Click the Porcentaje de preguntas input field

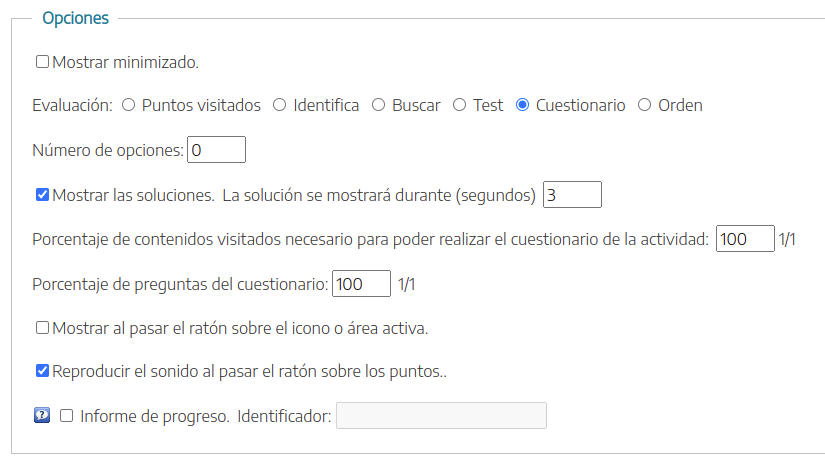tap(361, 284)
